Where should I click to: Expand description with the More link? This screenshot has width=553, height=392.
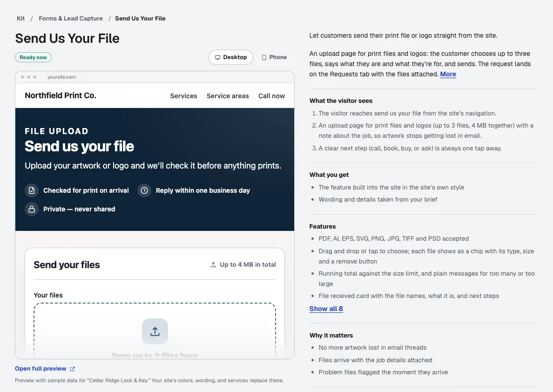point(448,74)
